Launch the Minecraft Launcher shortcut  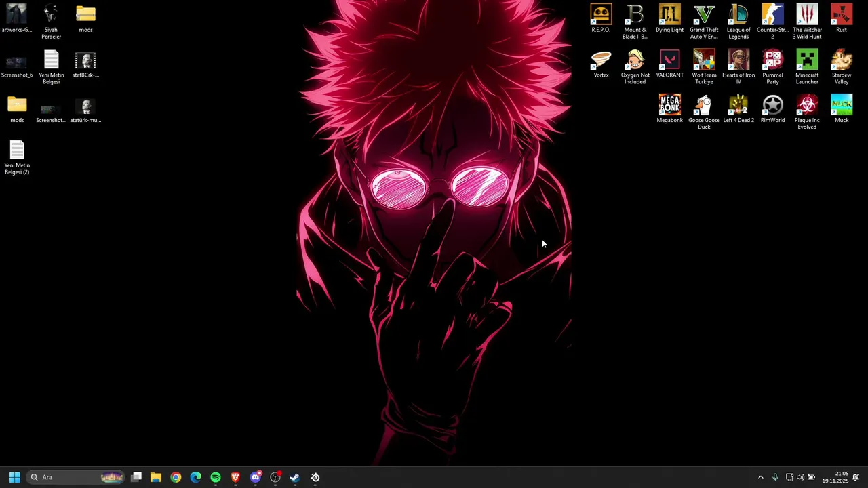[807, 67]
